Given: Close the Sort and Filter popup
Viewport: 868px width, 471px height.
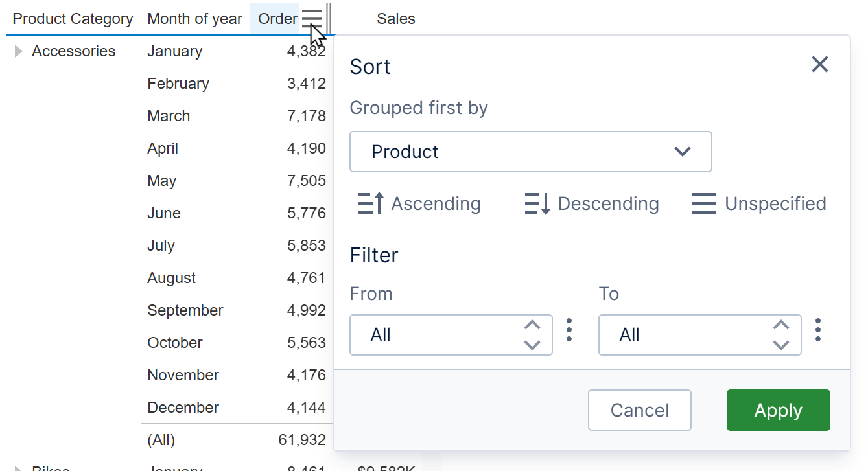Looking at the screenshot, I should (x=819, y=64).
